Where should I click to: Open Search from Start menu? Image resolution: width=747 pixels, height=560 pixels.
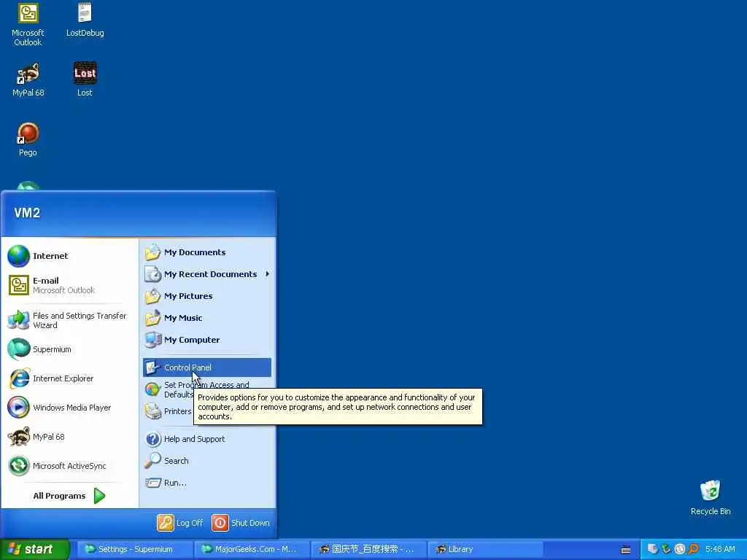206,461
